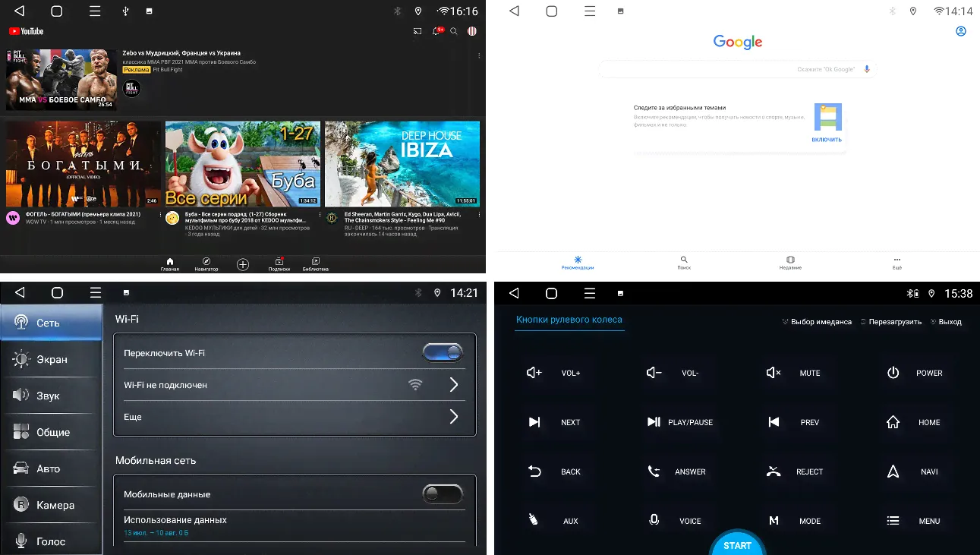This screenshot has height=555, width=980.
Task: Open YouTube notifications bell
Action: coord(437,32)
